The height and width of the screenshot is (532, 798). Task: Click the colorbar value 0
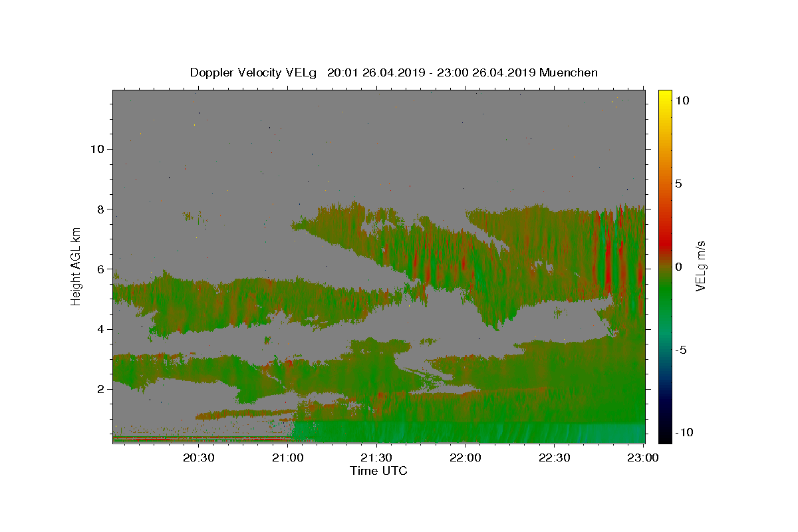[x=678, y=267]
